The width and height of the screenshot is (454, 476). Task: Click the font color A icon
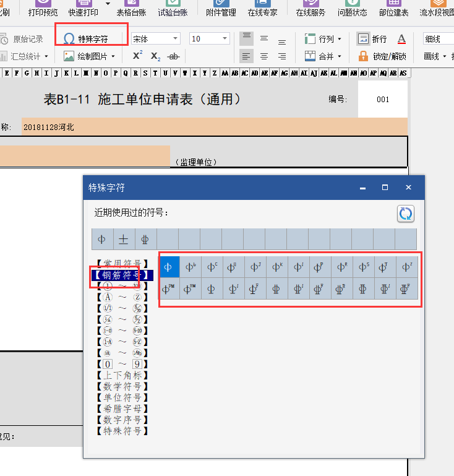[401, 39]
